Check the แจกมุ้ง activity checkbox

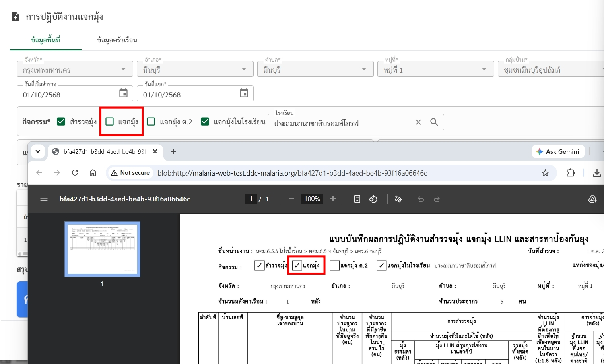pos(110,122)
